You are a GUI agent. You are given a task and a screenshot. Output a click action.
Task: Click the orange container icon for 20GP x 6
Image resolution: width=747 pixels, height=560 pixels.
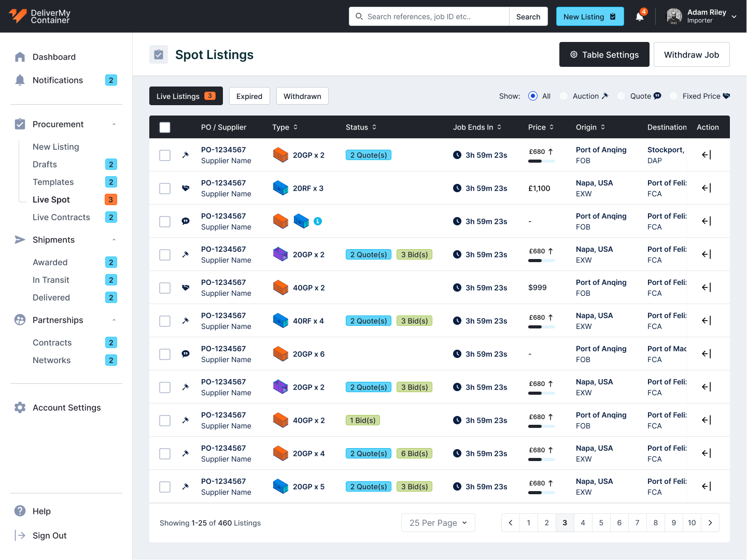coord(280,354)
